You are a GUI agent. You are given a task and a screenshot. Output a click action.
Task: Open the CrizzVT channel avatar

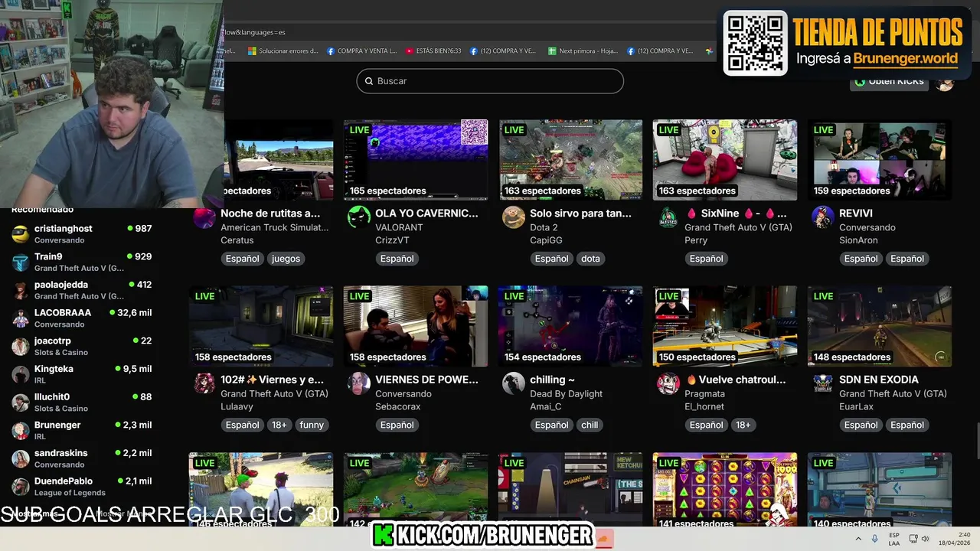click(359, 217)
